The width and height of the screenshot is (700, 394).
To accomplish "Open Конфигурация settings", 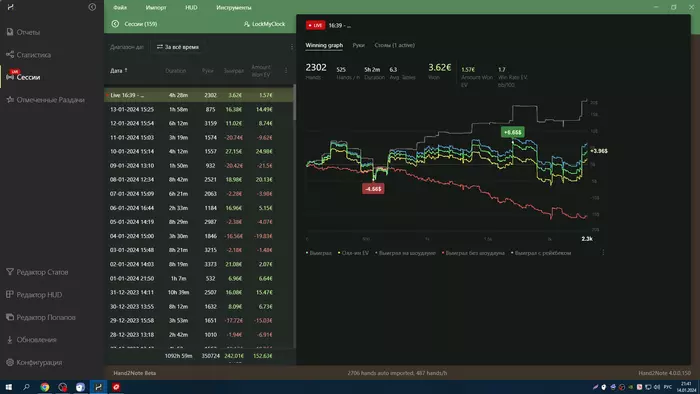I will coord(34,362).
